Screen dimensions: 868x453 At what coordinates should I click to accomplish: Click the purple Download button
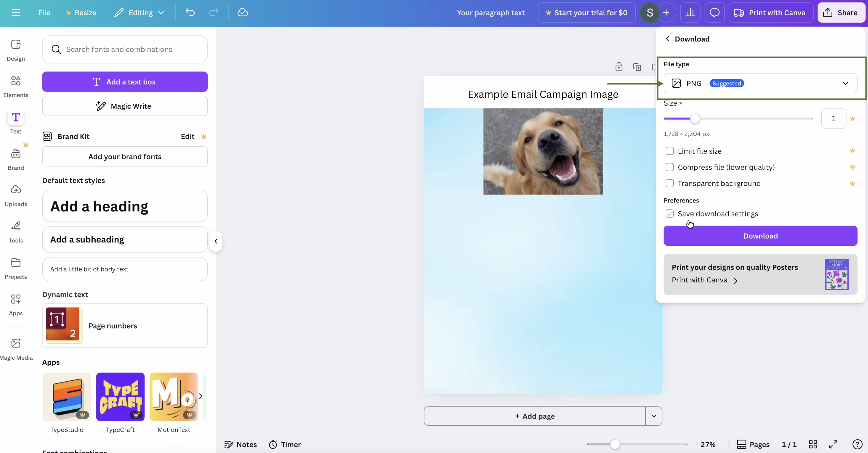coord(760,236)
